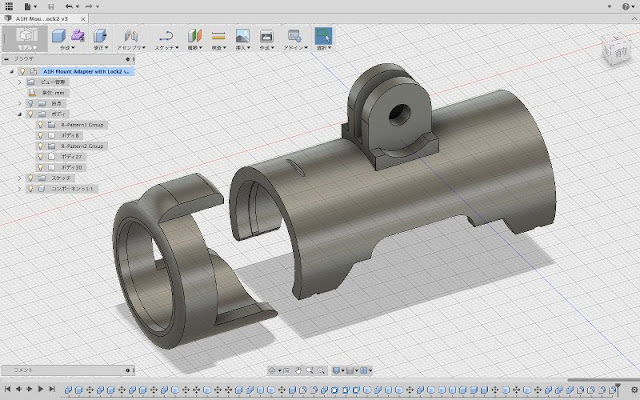Hide R-Pattern2 Group via its light bulb

(40, 146)
